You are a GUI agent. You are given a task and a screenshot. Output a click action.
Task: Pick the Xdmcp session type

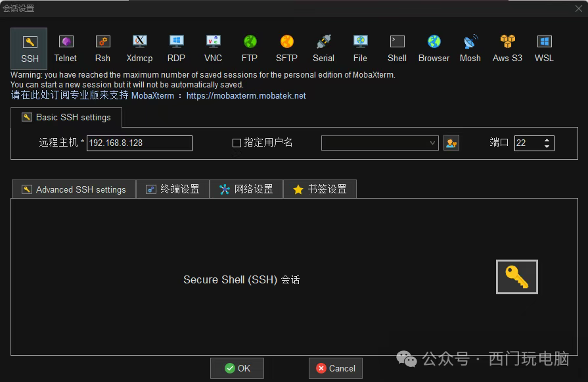139,49
